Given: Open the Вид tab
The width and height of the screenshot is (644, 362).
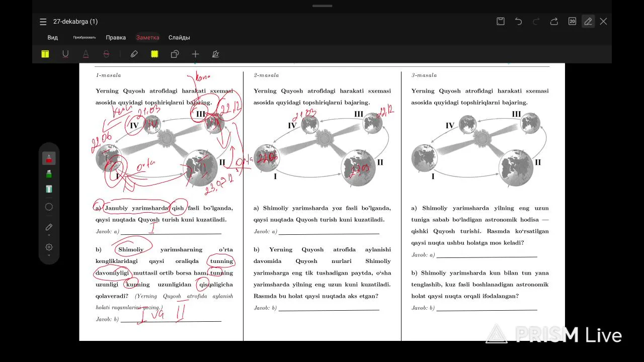Looking at the screenshot, I should tap(53, 38).
